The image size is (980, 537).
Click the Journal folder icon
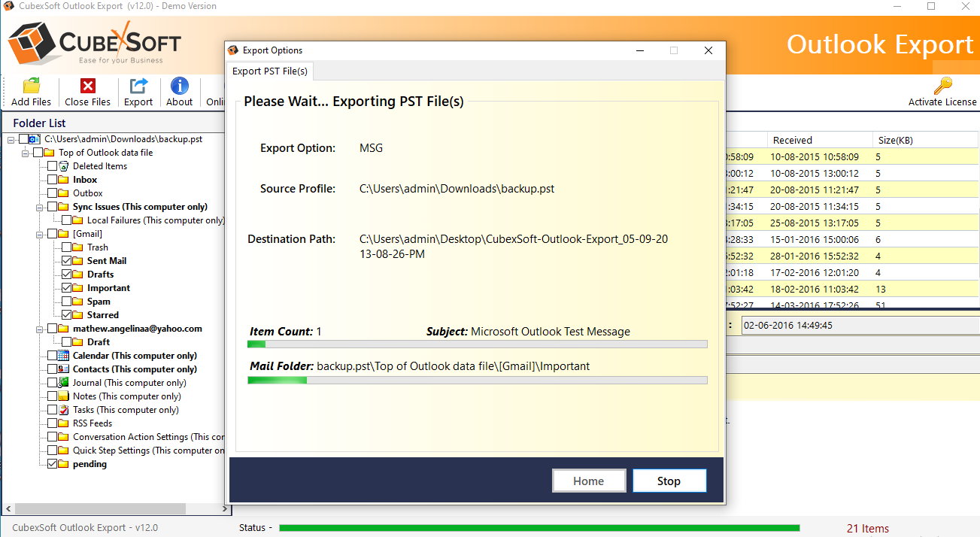point(63,383)
